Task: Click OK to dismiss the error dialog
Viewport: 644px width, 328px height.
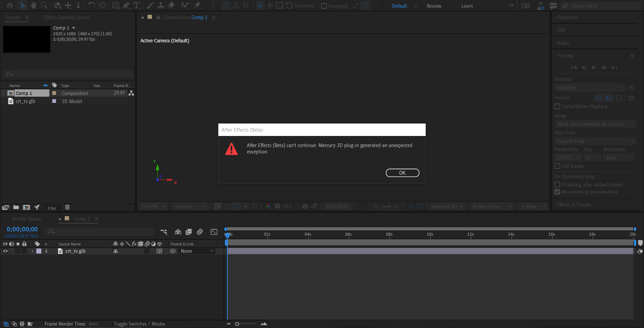Action: pyautogui.click(x=402, y=173)
